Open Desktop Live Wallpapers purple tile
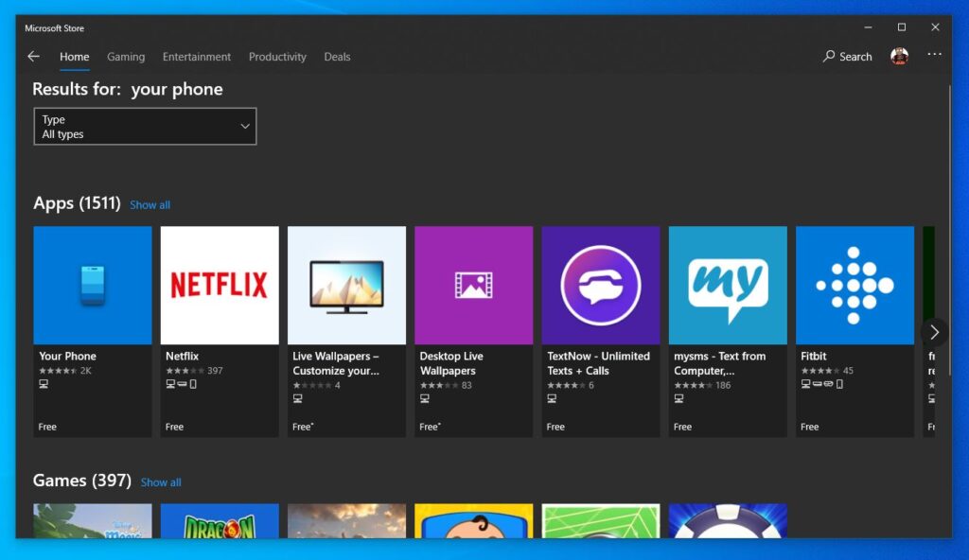969x560 pixels. click(474, 285)
